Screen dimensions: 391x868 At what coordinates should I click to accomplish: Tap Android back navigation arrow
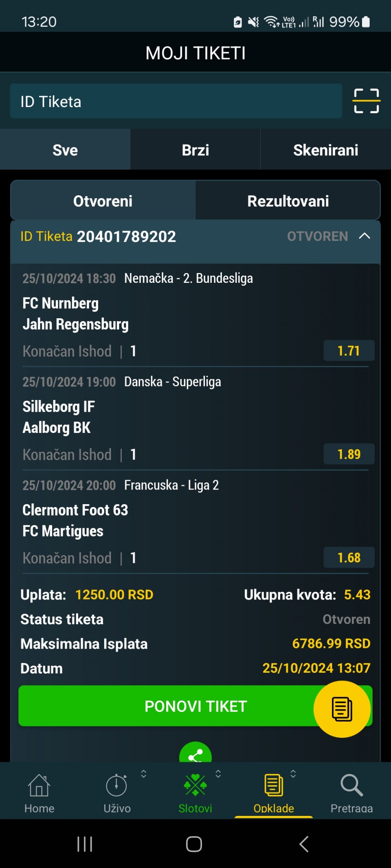click(x=304, y=844)
